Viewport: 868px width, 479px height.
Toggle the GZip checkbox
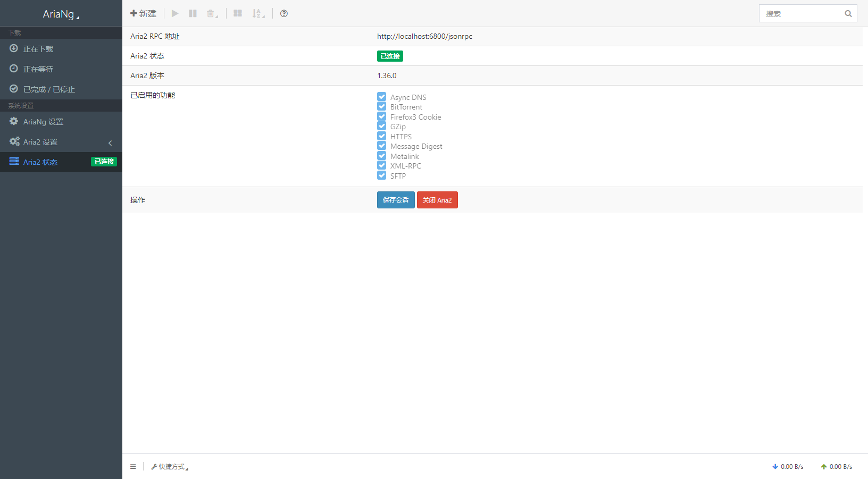tap(382, 126)
